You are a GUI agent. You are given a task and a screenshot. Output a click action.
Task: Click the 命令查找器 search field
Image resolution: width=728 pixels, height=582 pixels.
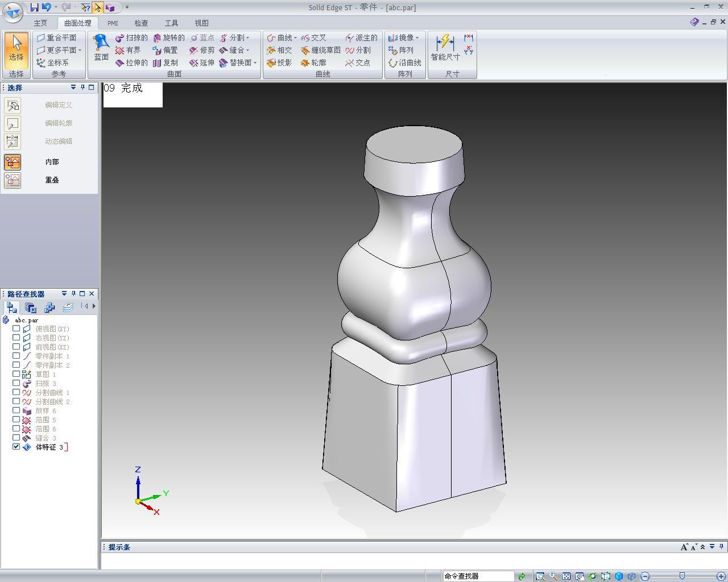[478, 576]
